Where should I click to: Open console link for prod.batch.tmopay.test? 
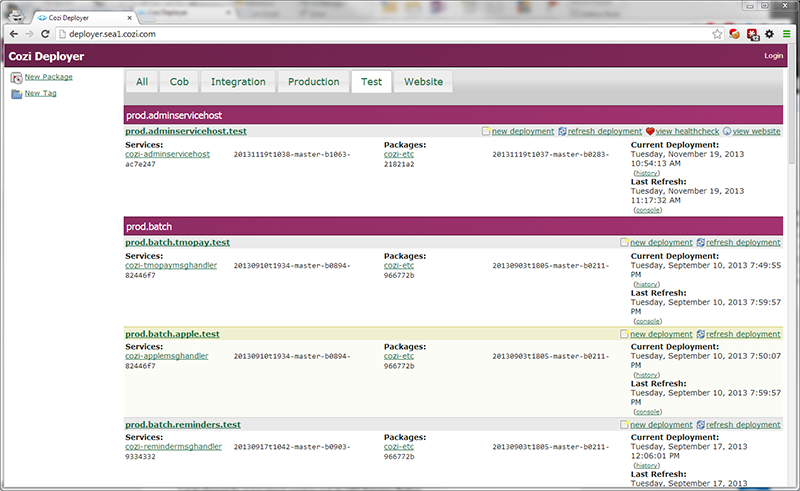point(647,321)
